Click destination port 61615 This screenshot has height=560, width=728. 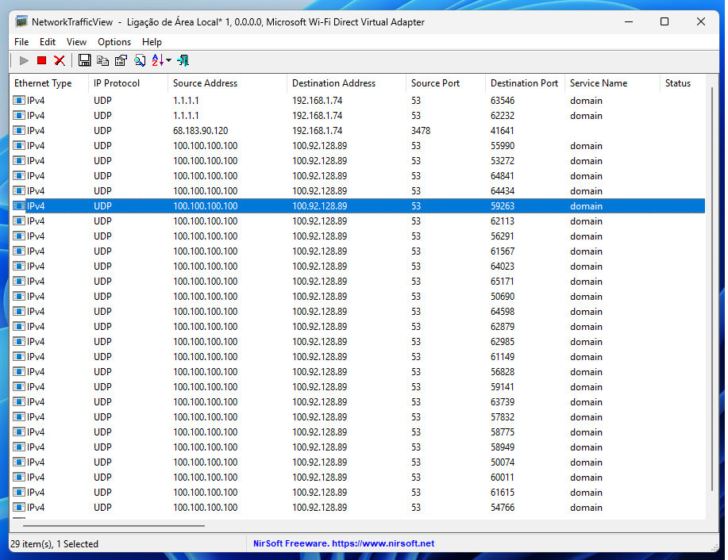pos(503,493)
